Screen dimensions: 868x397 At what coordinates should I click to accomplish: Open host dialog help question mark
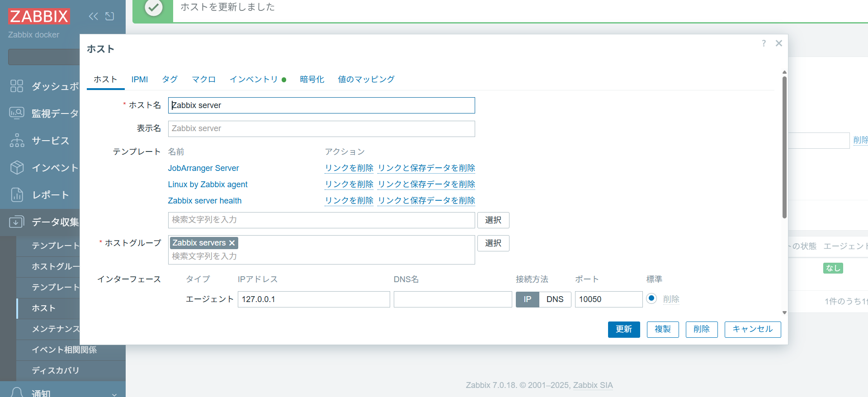pyautogui.click(x=764, y=43)
